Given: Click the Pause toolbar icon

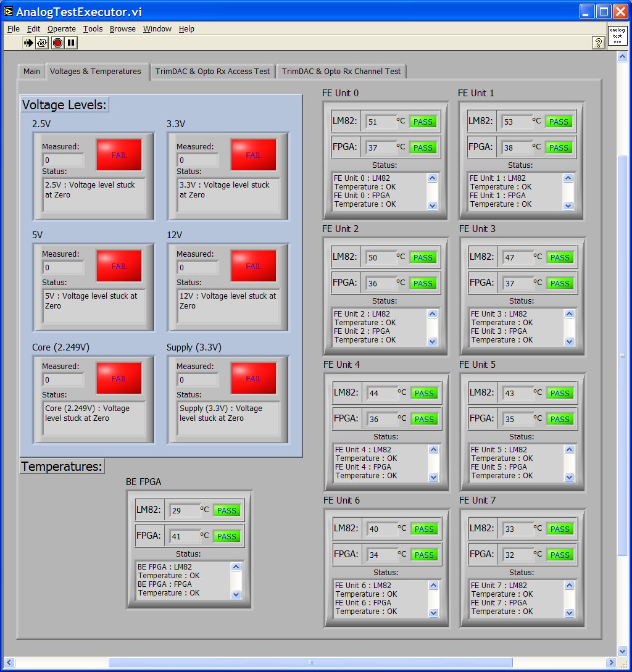Looking at the screenshot, I should click(x=72, y=43).
